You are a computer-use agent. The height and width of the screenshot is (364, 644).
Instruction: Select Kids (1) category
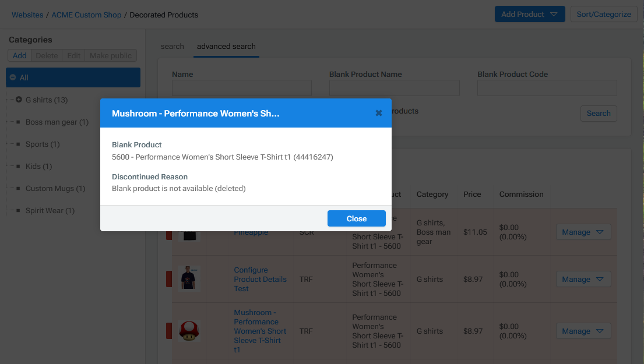(x=38, y=166)
